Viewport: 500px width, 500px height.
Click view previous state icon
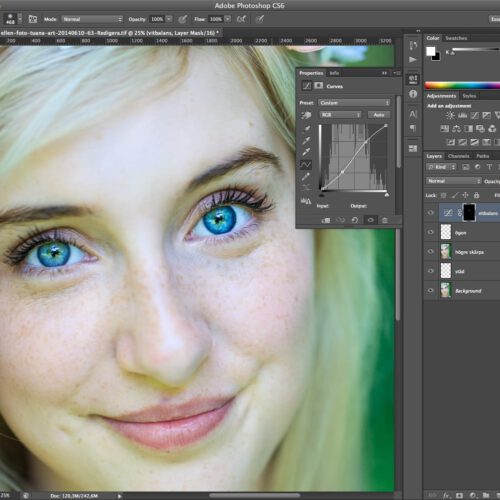340,220
